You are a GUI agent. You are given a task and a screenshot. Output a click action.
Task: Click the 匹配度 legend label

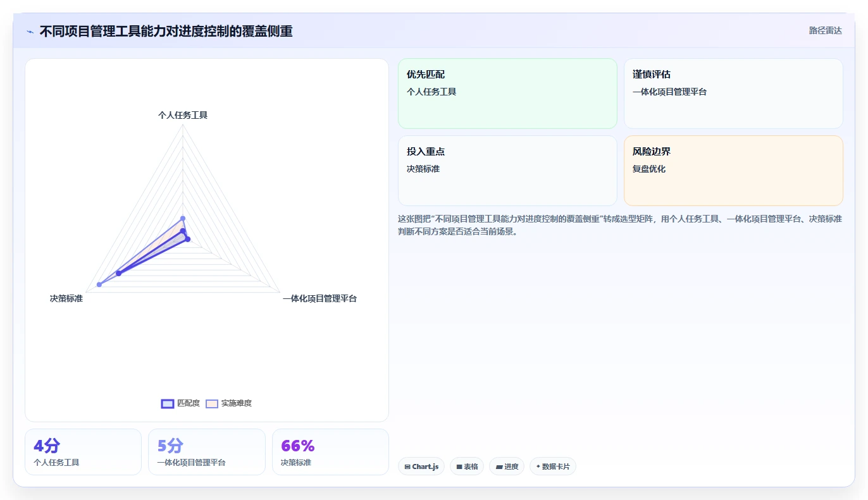pyautogui.click(x=189, y=403)
